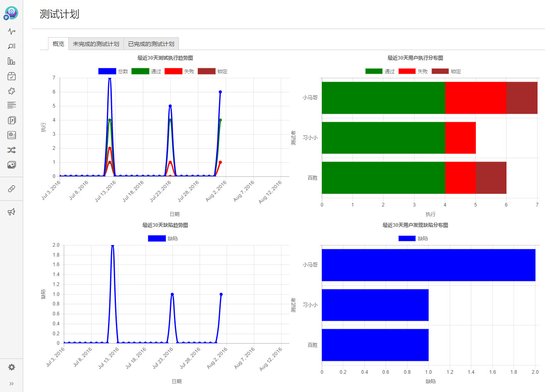Screen dimensions: 545x392
Task: Open the megaphone announcements icon in the sidebar
Action: tap(12, 212)
